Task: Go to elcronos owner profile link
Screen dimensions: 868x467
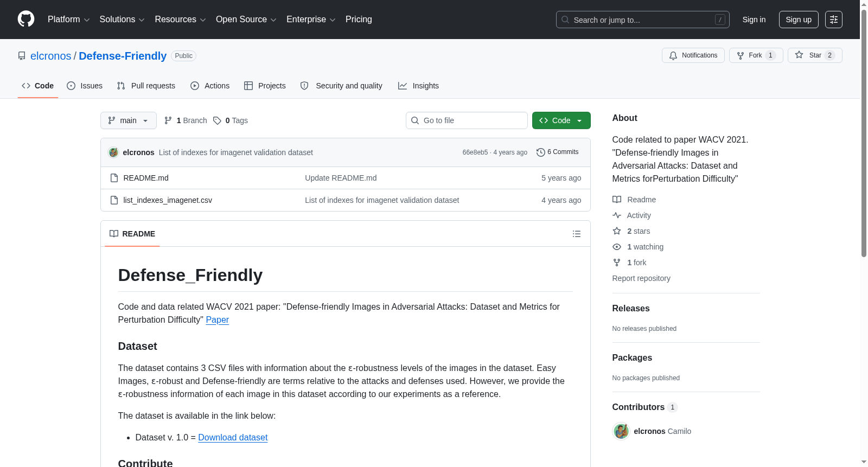Action: tap(50, 56)
